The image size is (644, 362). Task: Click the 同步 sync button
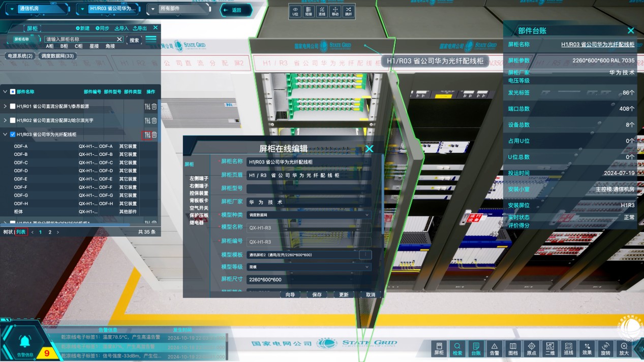click(102, 28)
